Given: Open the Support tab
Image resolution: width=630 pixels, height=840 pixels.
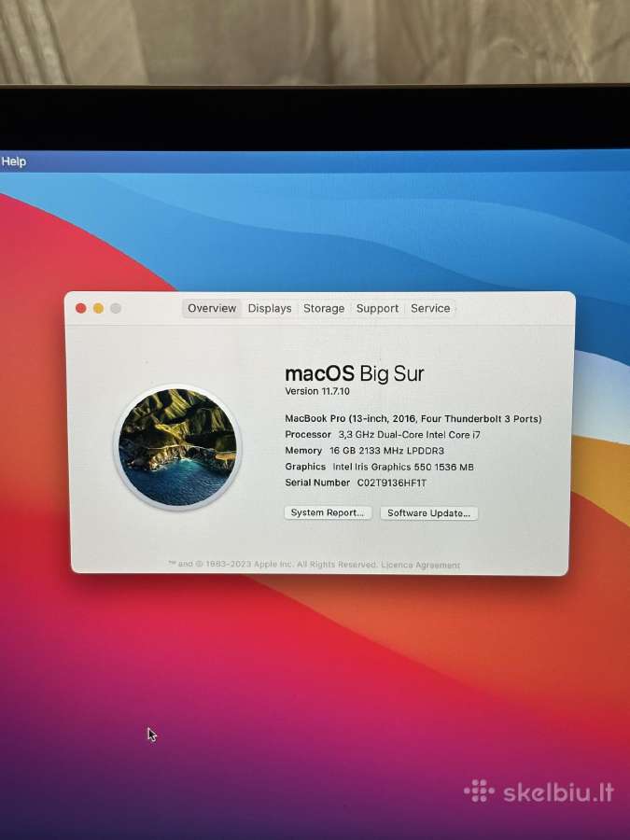Looking at the screenshot, I should (377, 309).
